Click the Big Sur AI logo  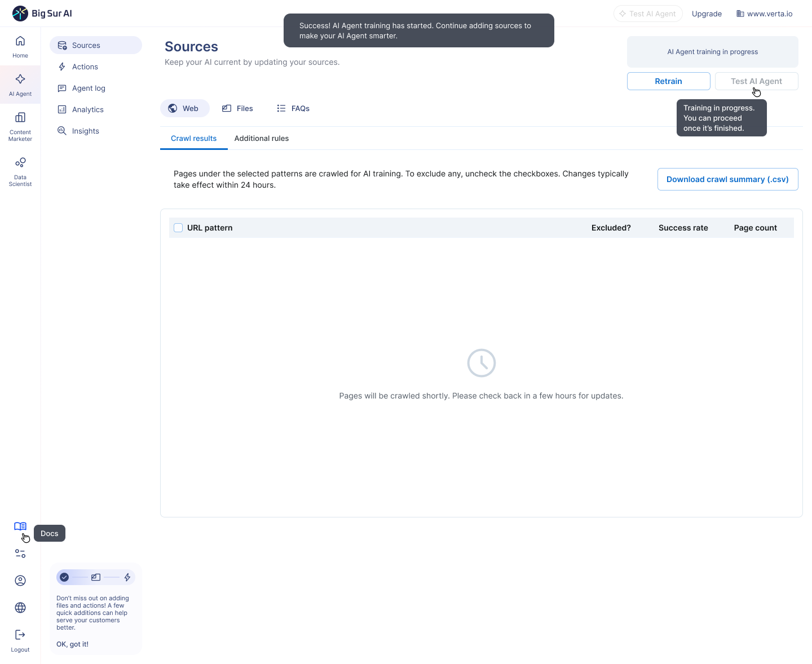(x=43, y=14)
